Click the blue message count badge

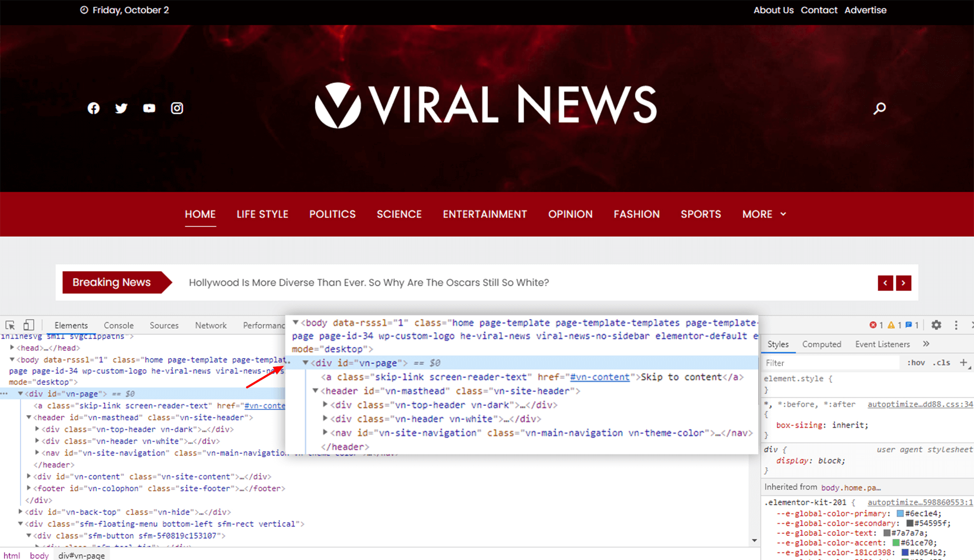point(912,325)
